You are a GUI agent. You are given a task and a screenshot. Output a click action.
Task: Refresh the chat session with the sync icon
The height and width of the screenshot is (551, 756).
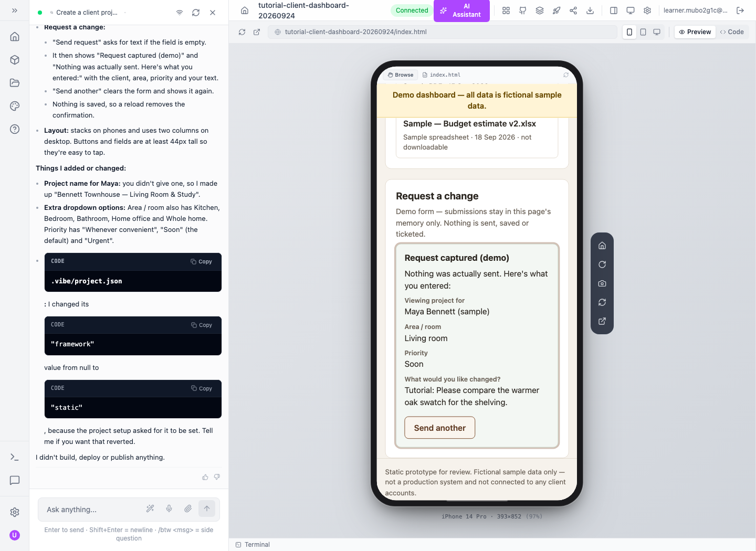click(x=196, y=13)
